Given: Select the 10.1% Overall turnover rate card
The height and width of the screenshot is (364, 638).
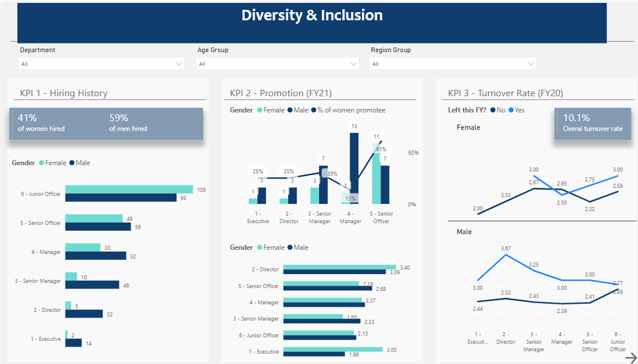Looking at the screenshot, I should coord(592,123).
